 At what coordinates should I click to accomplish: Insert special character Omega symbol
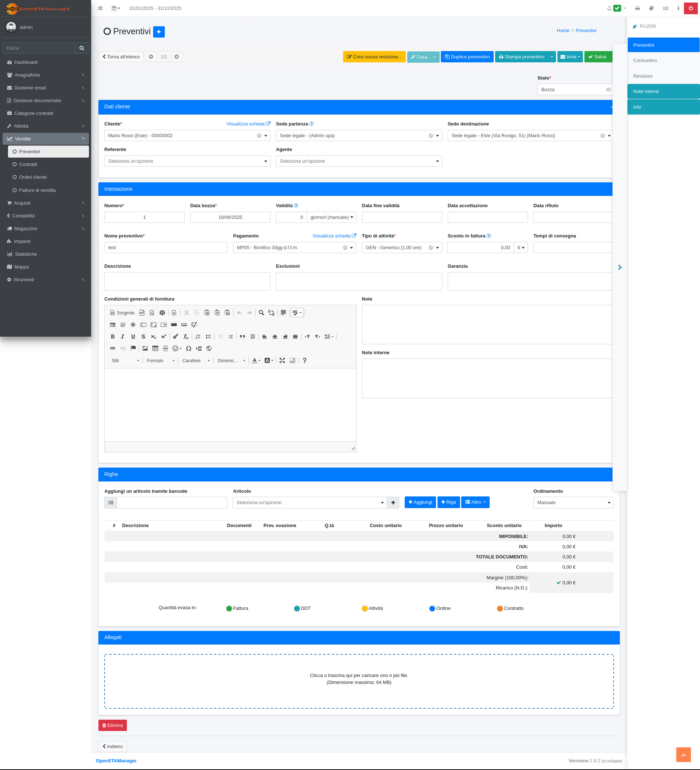188,348
